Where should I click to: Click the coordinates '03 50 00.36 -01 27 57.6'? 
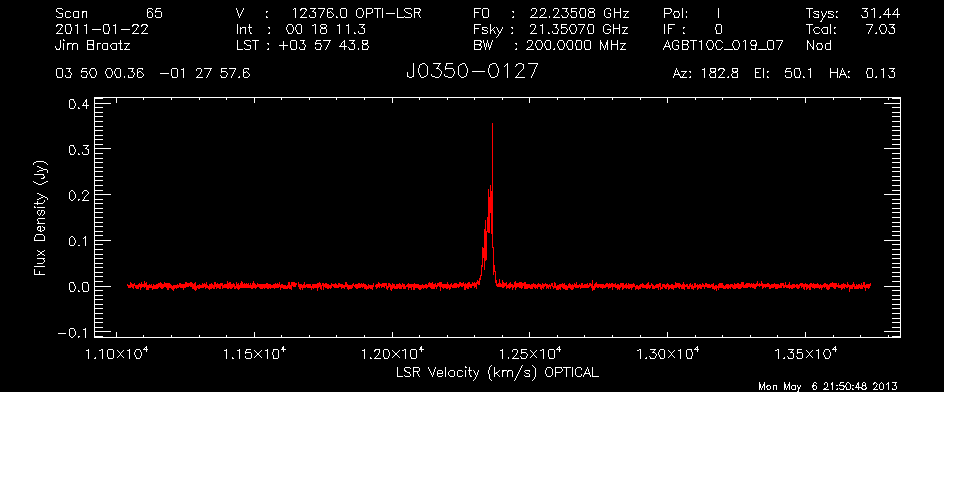153,74
